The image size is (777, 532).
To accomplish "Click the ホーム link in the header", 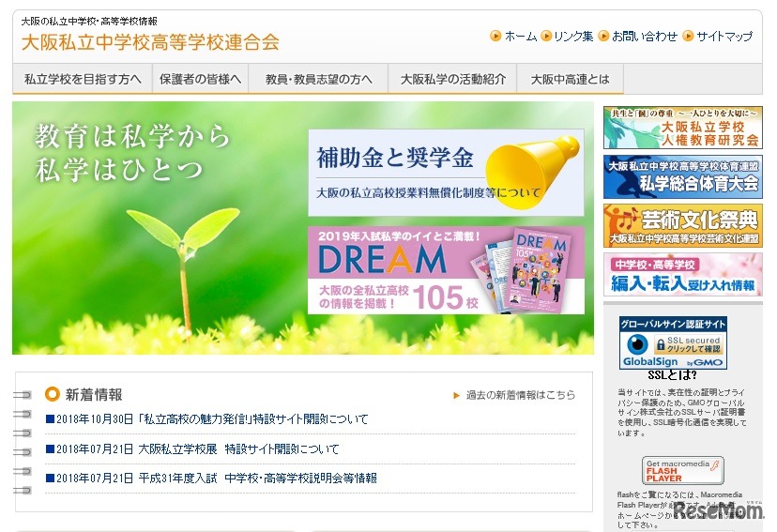I will coord(521,37).
